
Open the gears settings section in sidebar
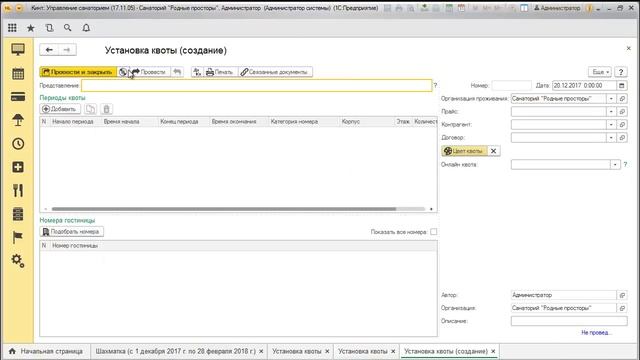pos(18,260)
